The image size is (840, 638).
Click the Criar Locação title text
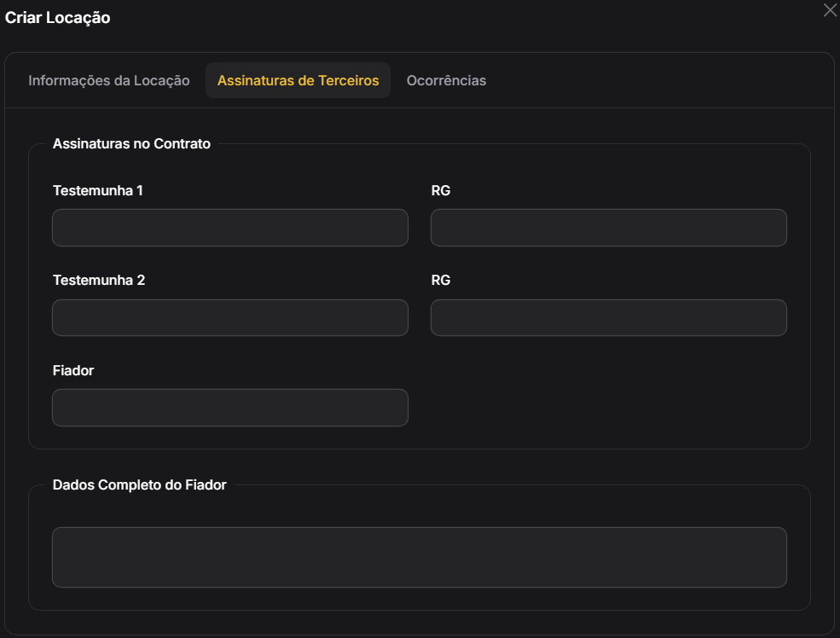coord(58,18)
